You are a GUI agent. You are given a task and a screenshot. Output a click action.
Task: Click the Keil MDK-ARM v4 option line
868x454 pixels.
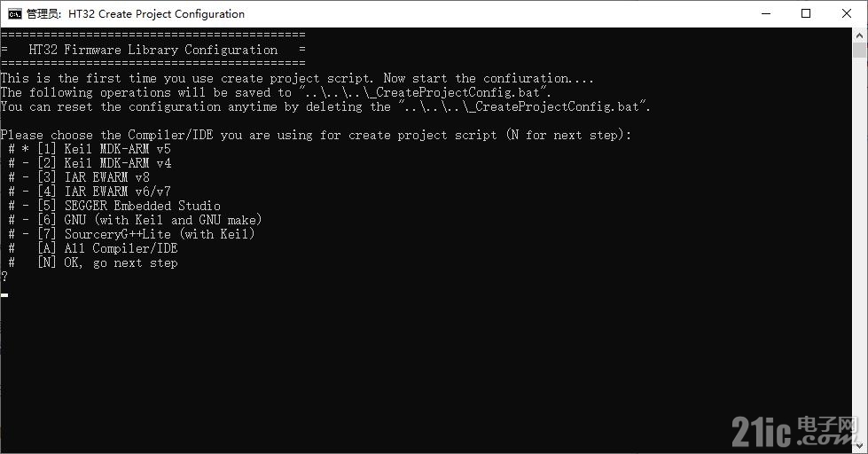tap(90, 163)
